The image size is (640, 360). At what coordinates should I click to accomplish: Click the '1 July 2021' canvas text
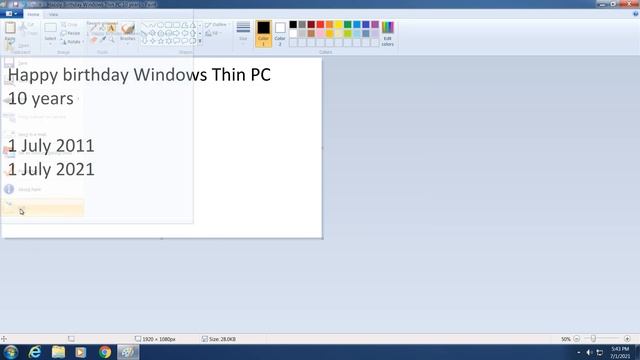pyautogui.click(x=51, y=169)
